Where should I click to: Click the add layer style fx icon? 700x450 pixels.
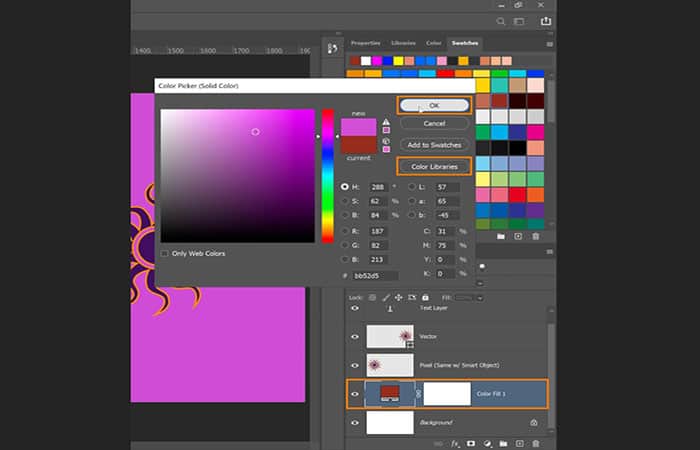click(455, 442)
